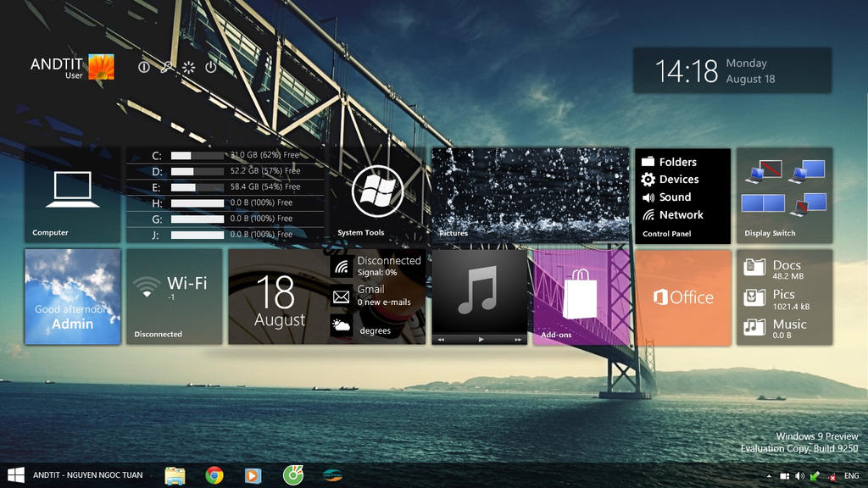
Task: Click safely remove hardware USB icon
Action: (x=815, y=476)
